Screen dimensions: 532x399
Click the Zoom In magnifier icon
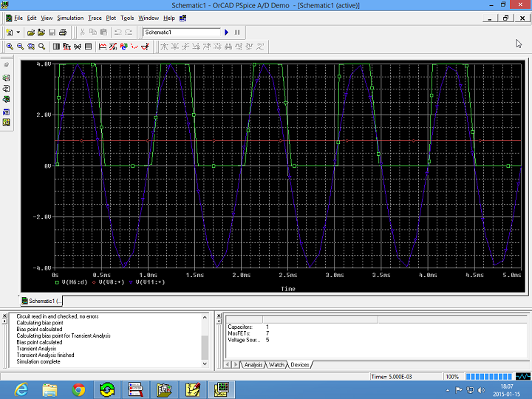[x=9, y=47]
